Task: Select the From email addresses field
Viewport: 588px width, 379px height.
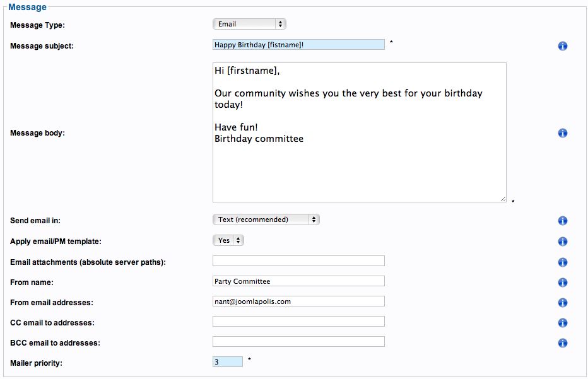Action: pyautogui.click(x=298, y=301)
